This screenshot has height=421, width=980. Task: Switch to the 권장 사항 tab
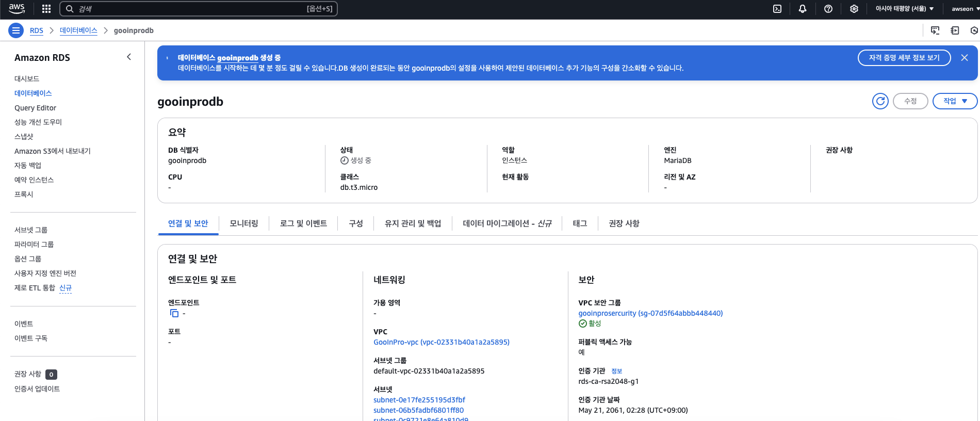point(624,223)
